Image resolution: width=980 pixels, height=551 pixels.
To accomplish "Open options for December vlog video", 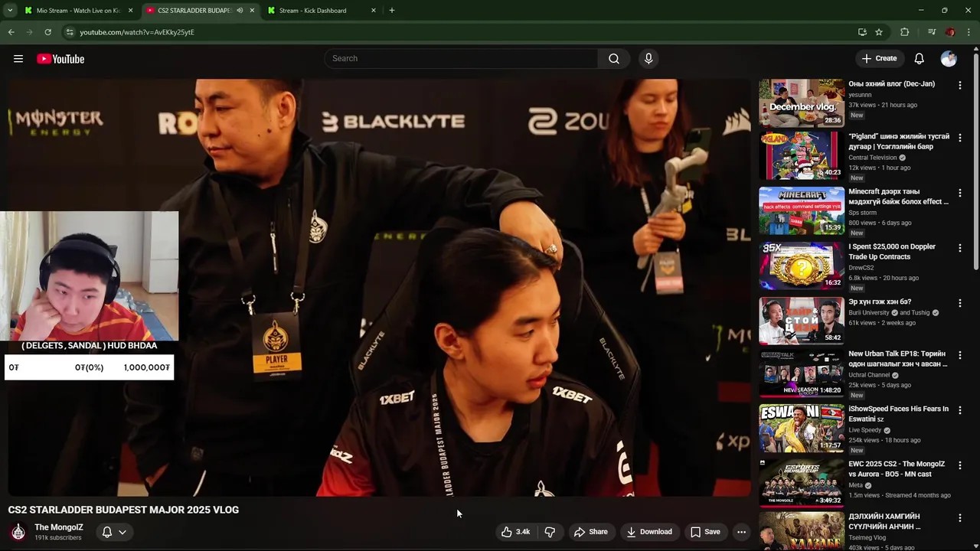I will (x=960, y=86).
